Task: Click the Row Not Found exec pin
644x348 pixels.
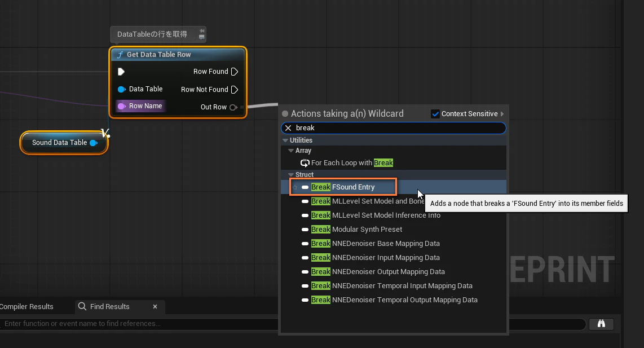Action: (x=235, y=90)
